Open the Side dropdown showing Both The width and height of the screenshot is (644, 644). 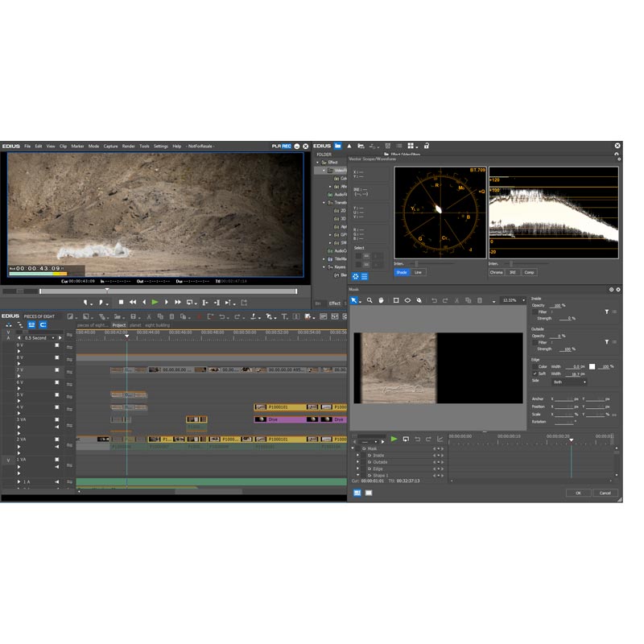(x=570, y=381)
